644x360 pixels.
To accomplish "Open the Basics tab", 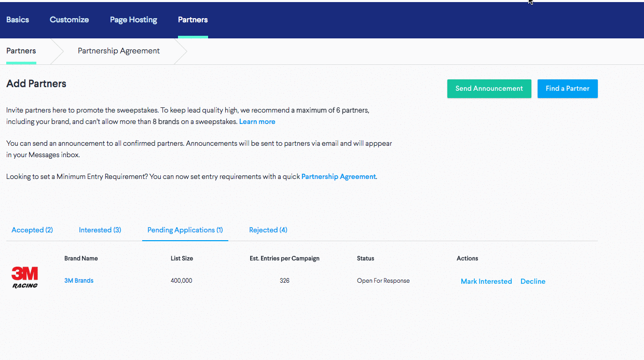I will pos(18,20).
